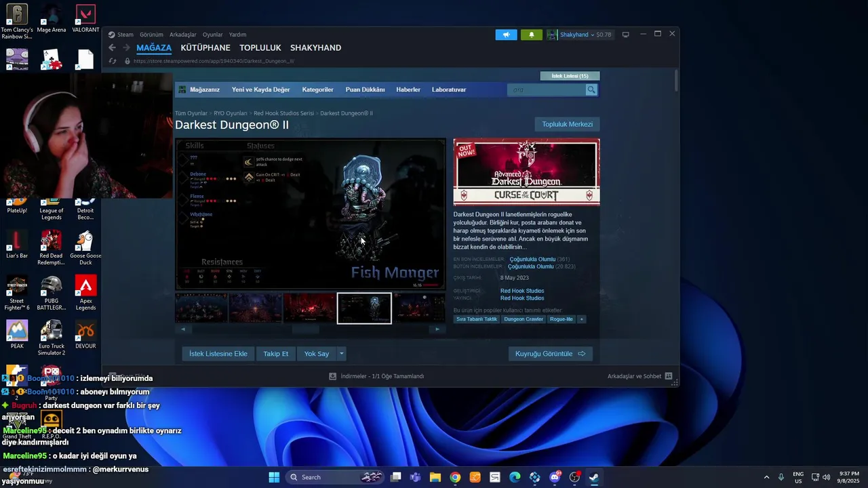Screen dimensions: 868x488
Task: Click İstek Listesine Ekle button
Action: pyautogui.click(x=218, y=354)
